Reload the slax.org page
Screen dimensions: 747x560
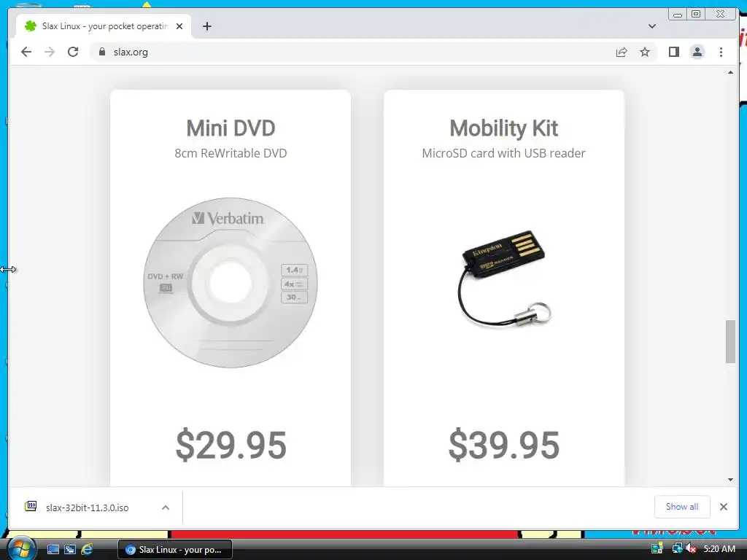[x=73, y=52]
